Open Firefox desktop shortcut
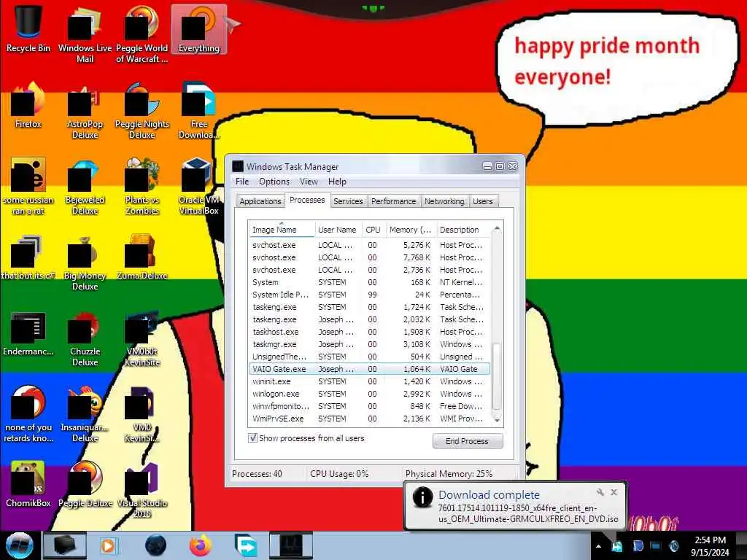 (x=28, y=106)
